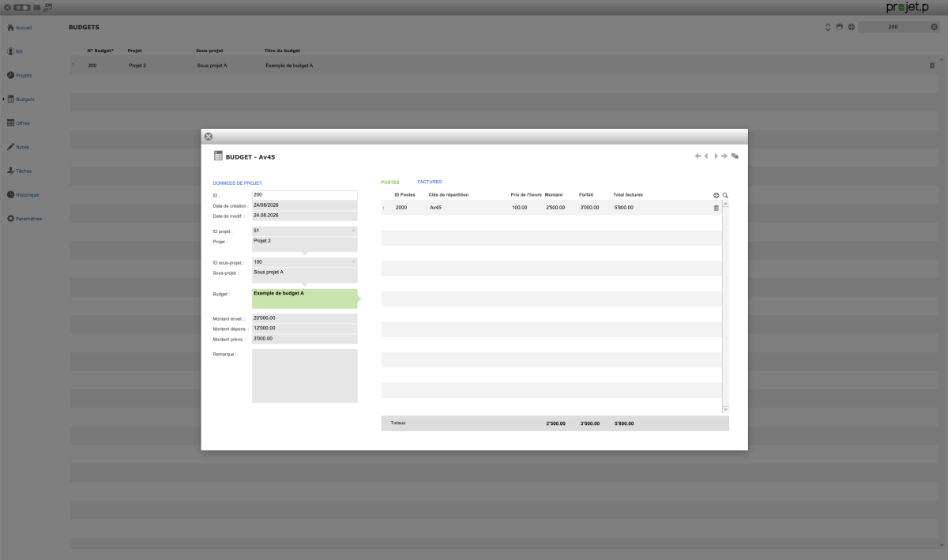The height and width of the screenshot is (560, 948).
Task: Click the Date de modif. field
Action: (x=305, y=216)
